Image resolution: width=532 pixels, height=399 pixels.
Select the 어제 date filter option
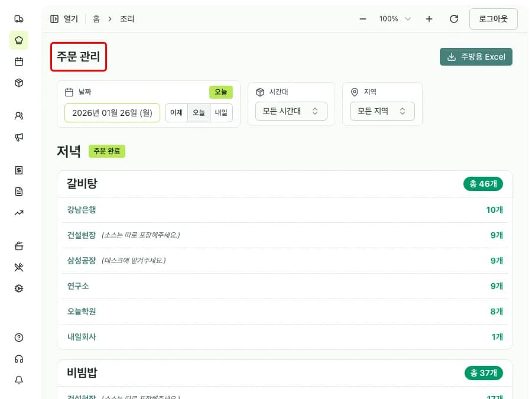(176, 112)
